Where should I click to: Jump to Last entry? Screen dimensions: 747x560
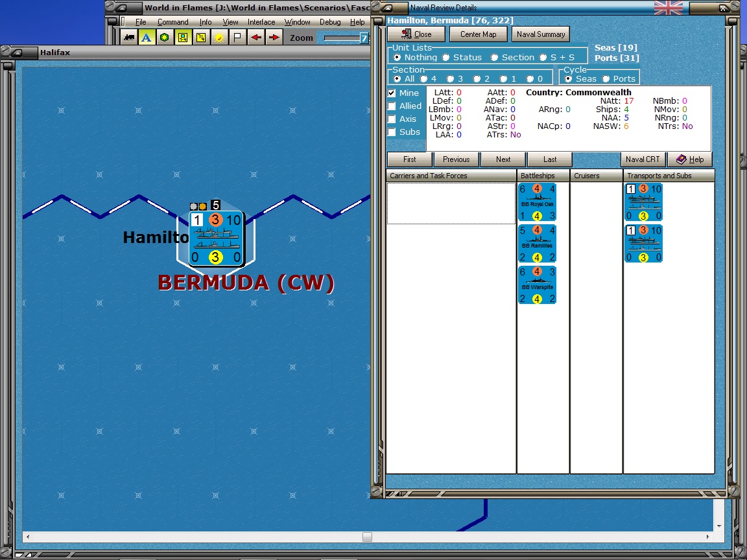(x=549, y=159)
